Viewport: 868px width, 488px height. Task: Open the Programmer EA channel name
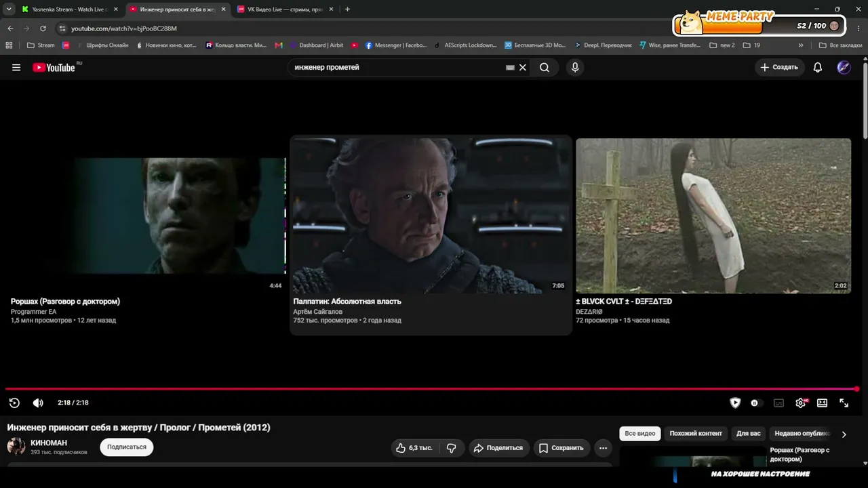tap(34, 312)
